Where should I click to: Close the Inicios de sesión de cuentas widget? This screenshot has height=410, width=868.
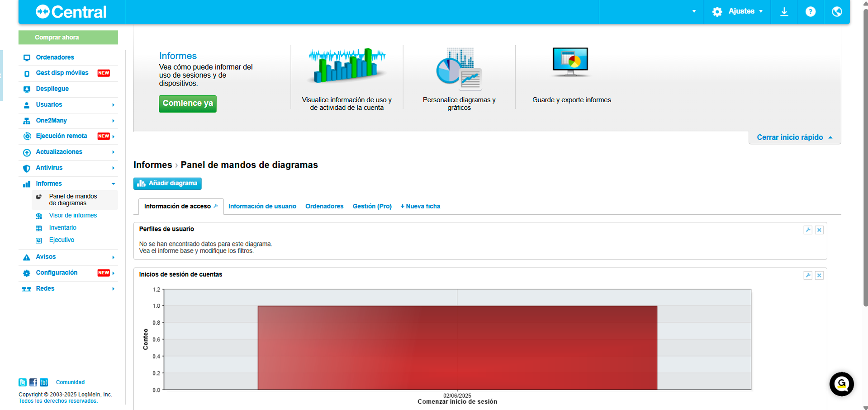coord(819,275)
